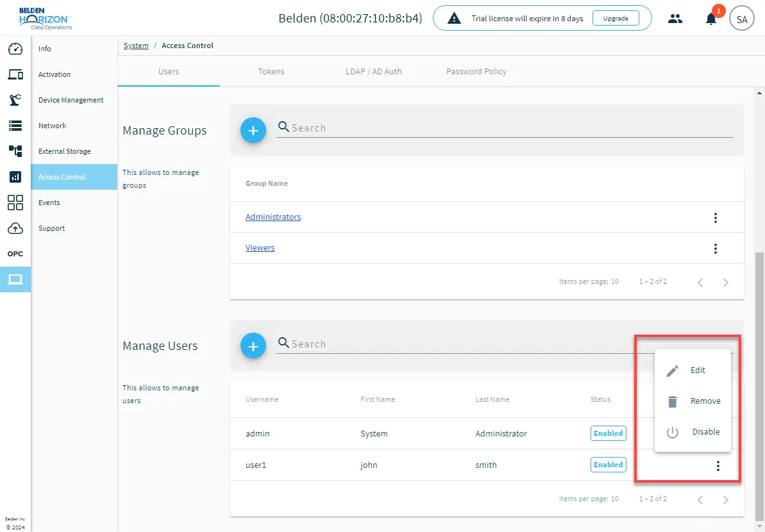Open External Storage in the System menu
This screenshot has height=532, width=765.
(74, 151)
